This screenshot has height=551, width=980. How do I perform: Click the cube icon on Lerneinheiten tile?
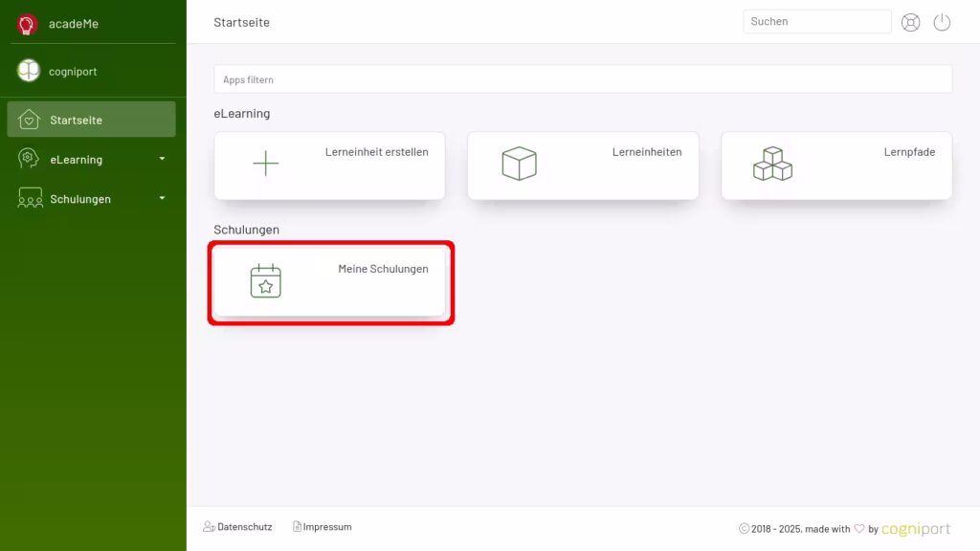[519, 164]
